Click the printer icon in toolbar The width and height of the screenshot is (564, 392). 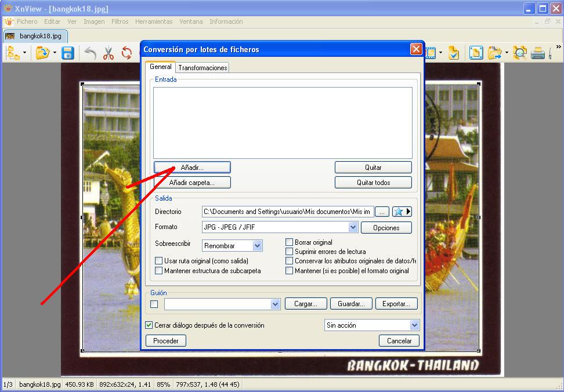pos(538,53)
